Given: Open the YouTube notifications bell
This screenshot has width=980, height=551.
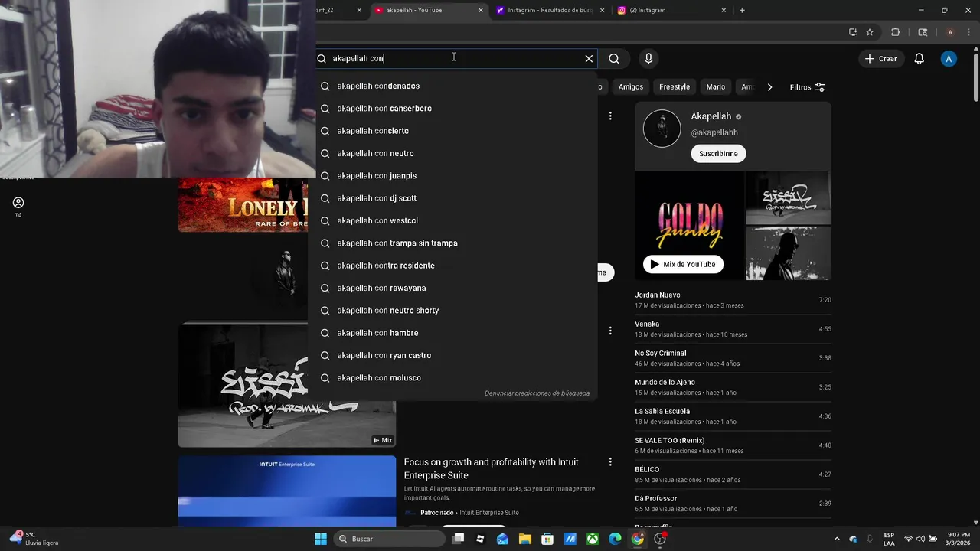Looking at the screenshot, I should click(920, 59).
